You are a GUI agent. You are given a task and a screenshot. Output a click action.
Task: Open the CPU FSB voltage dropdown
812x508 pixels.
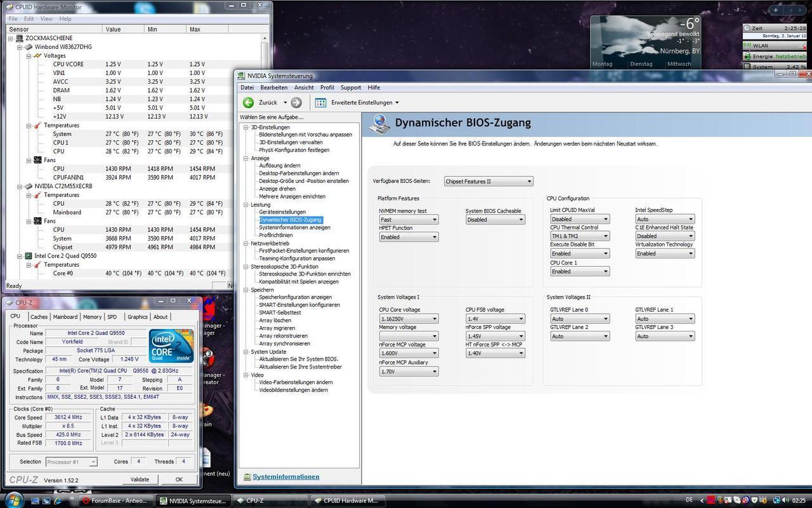tap(495, 319)
